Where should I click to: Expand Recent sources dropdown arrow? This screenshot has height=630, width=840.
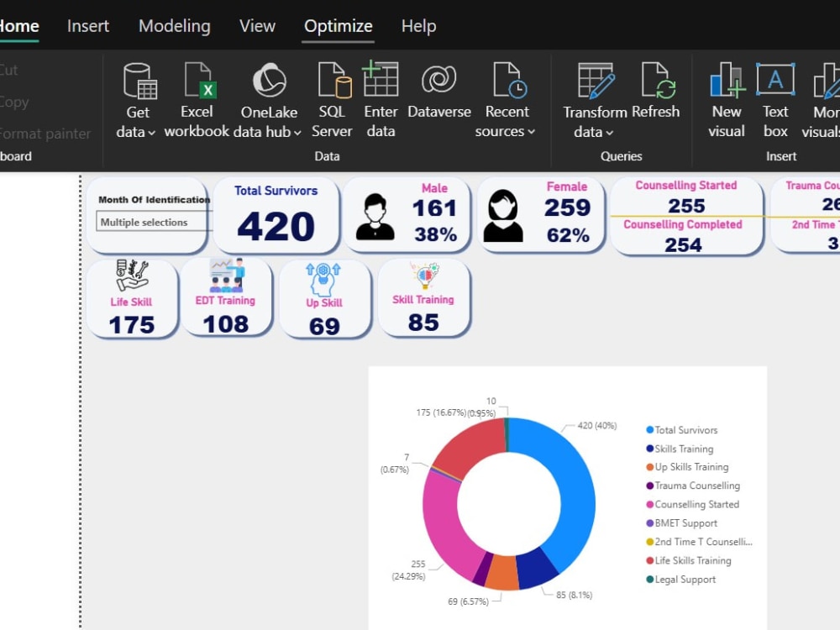[x=532, y=132]
